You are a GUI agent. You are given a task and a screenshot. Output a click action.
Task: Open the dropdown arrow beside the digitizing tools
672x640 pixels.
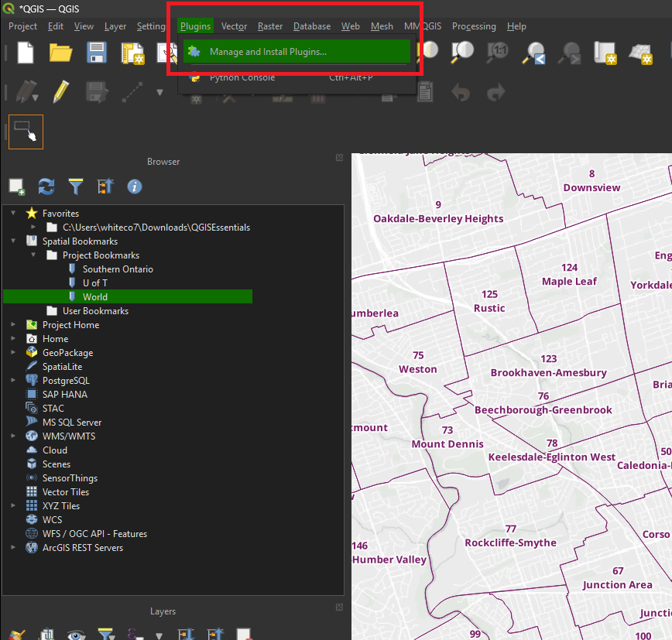click(x=159, y=92)
